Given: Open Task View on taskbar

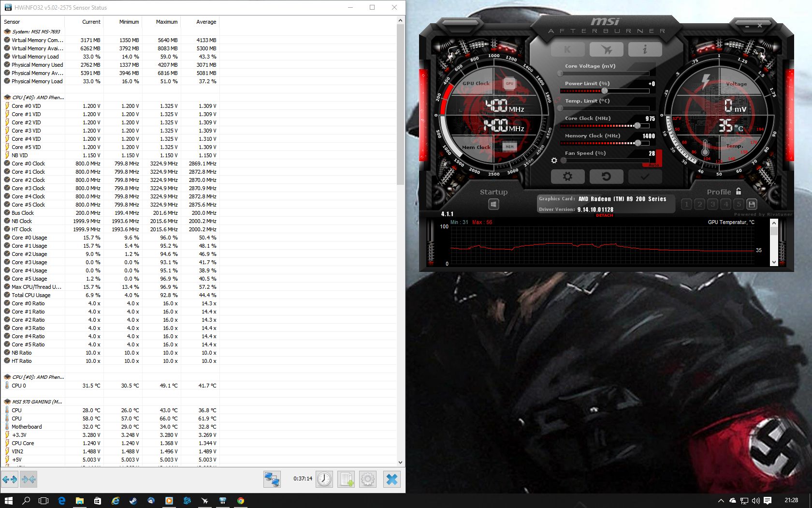Looking at the screenshot, I should (43, 501).
